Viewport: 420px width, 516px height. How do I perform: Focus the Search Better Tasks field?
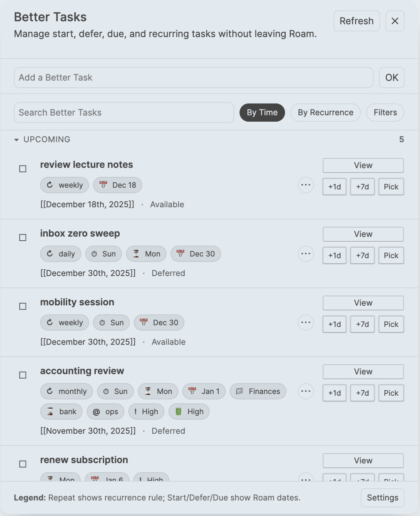click(x=124, y=113)
